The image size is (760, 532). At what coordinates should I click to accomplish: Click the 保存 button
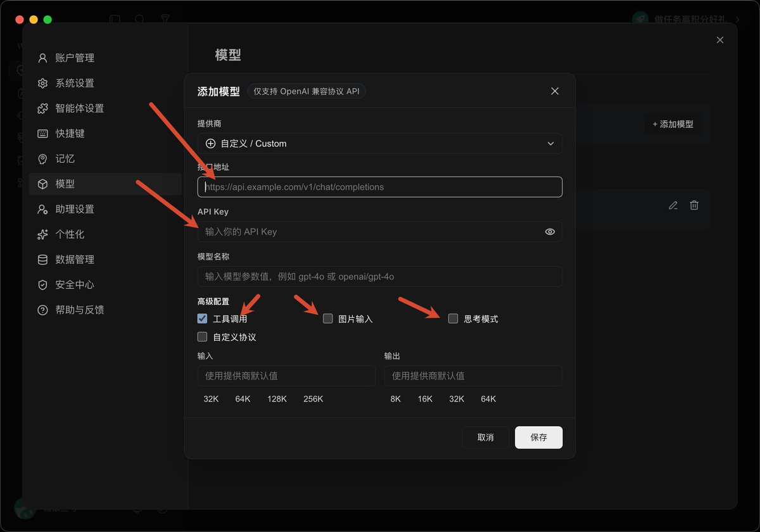coord(538,438)
